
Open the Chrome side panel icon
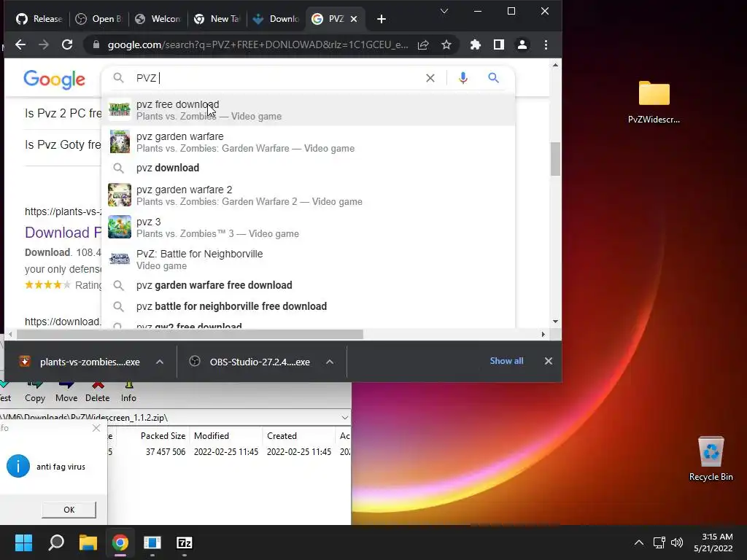point(498,44)
